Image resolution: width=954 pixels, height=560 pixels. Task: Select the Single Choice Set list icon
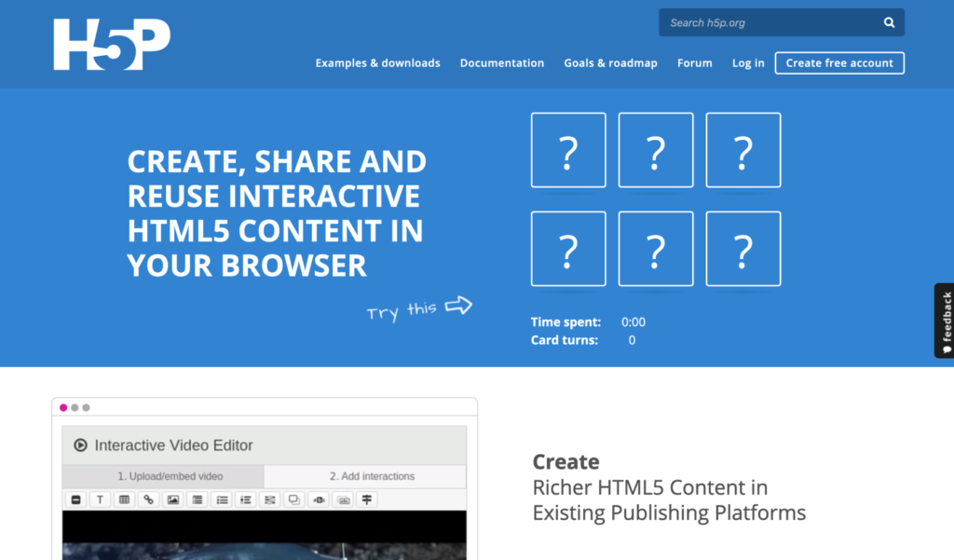coord(222,499)
